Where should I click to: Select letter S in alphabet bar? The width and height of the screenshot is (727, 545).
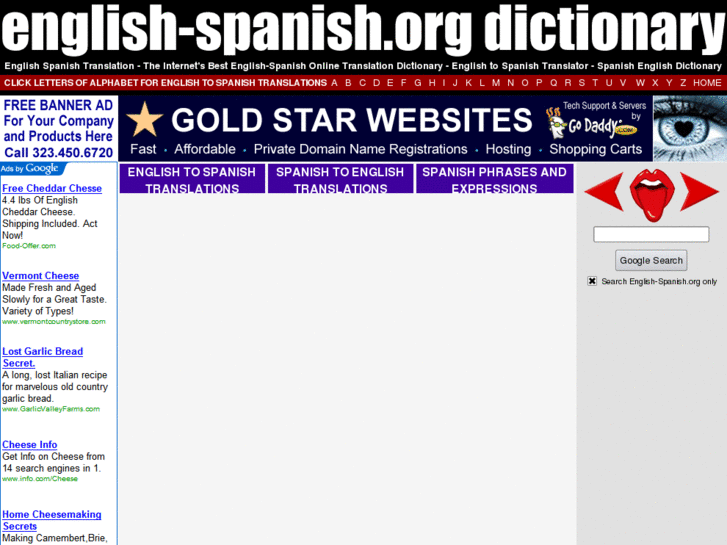(x=582, y=83)
